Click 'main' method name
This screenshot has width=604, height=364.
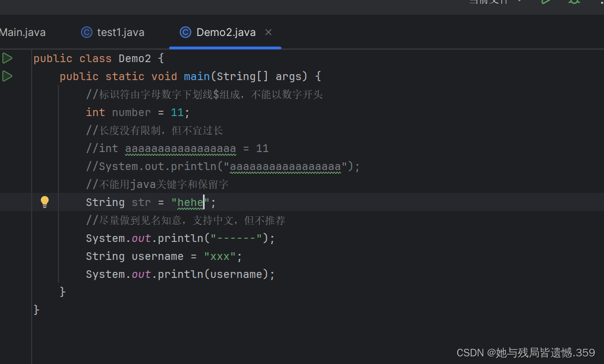(197, 76)
